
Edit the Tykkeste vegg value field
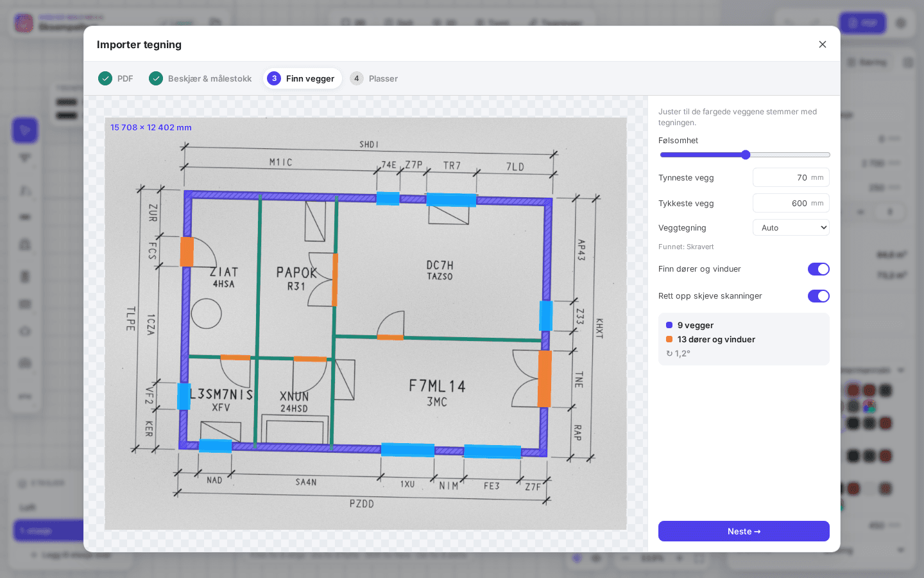pos(791,203)
